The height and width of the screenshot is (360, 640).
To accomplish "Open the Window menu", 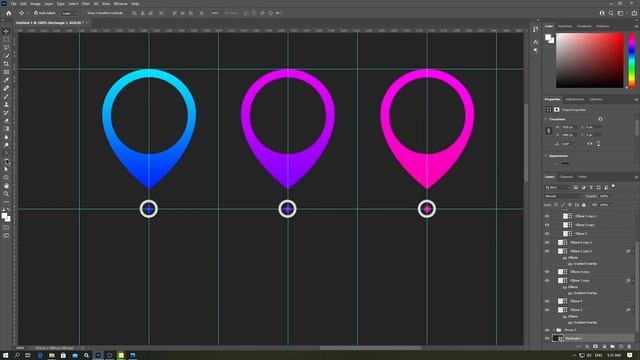I will (120, 4).
